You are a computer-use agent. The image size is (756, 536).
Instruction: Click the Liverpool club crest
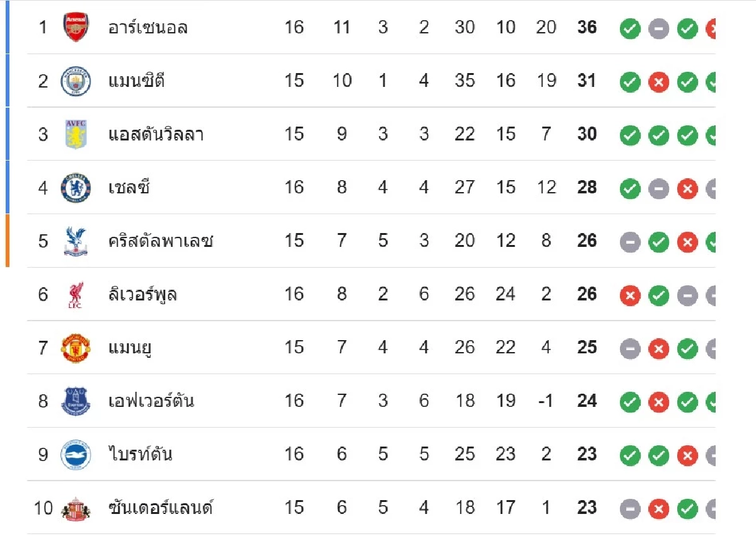pos(76,295)
